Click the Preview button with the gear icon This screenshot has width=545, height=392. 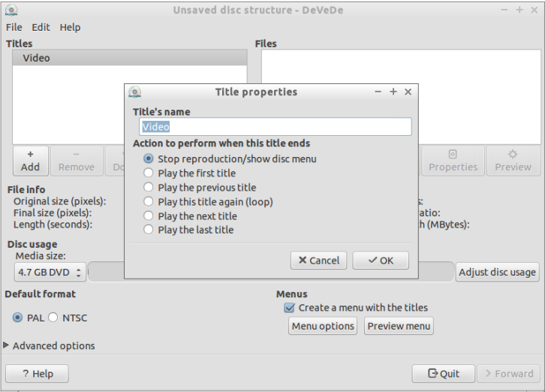coord(513,161)
